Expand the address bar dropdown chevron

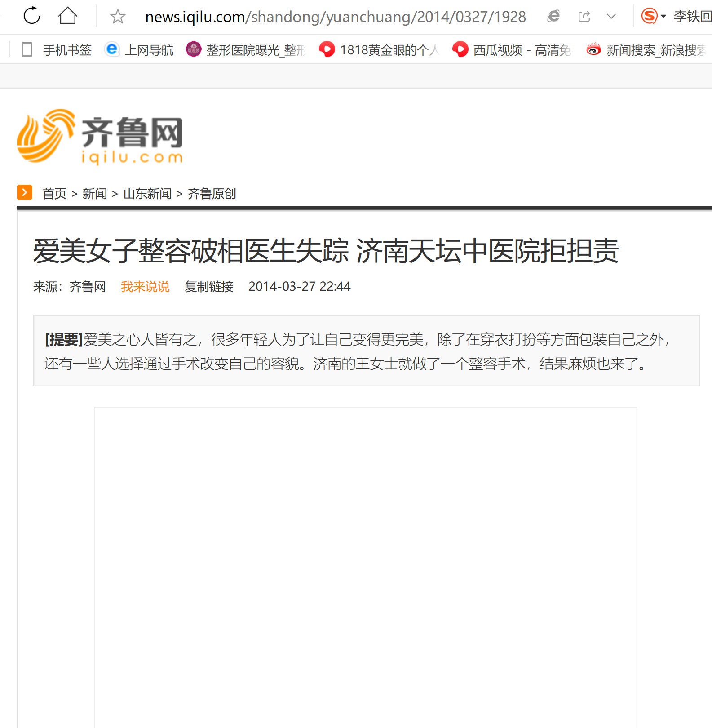(x=611, y=17)
